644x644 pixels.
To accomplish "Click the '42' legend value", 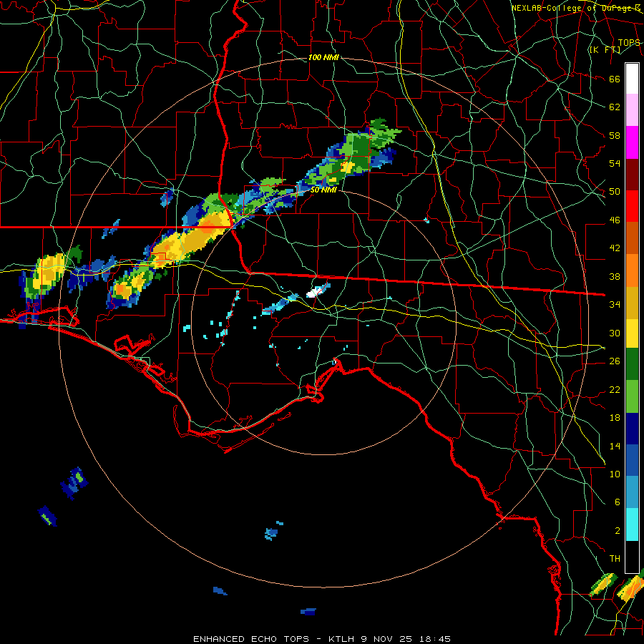I will click(615, 248).
